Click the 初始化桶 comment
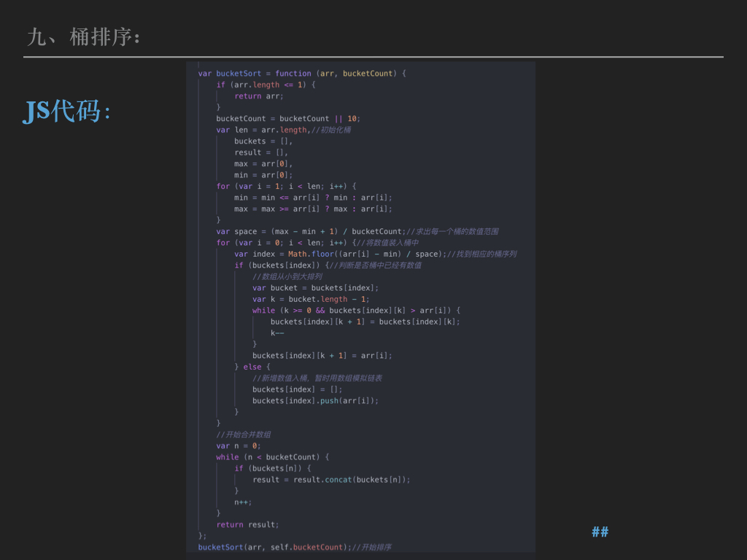This screenshot has height=560, width=747. point(331,130)
